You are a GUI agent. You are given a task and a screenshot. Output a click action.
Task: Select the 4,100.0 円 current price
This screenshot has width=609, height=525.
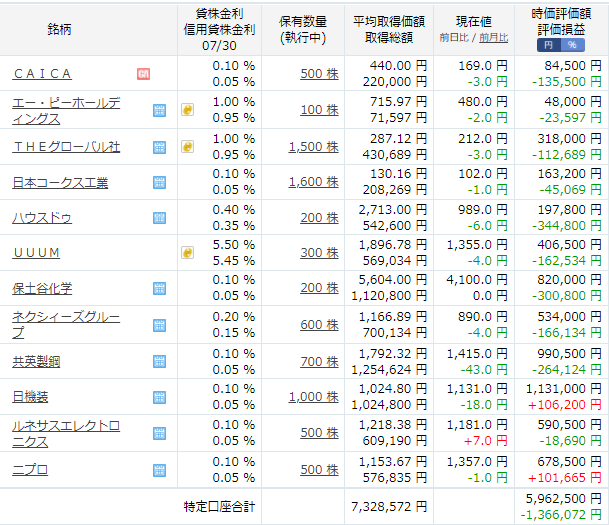477,280
